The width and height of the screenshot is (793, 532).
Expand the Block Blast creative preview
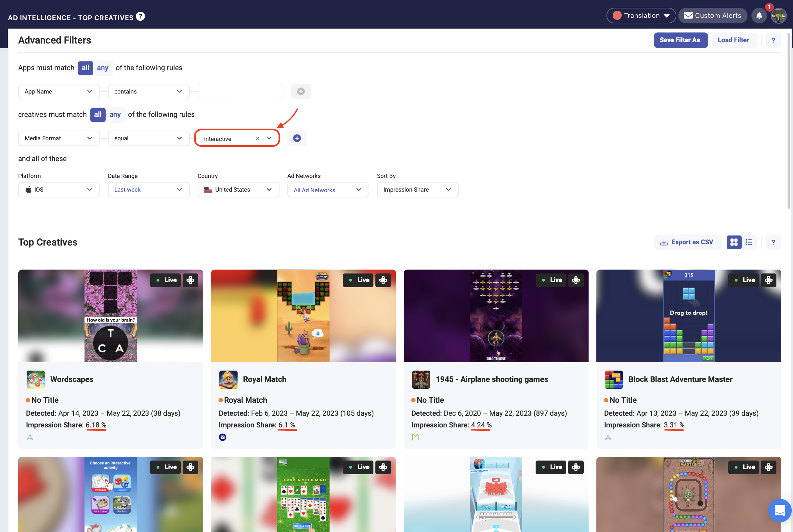click(769, 280)
